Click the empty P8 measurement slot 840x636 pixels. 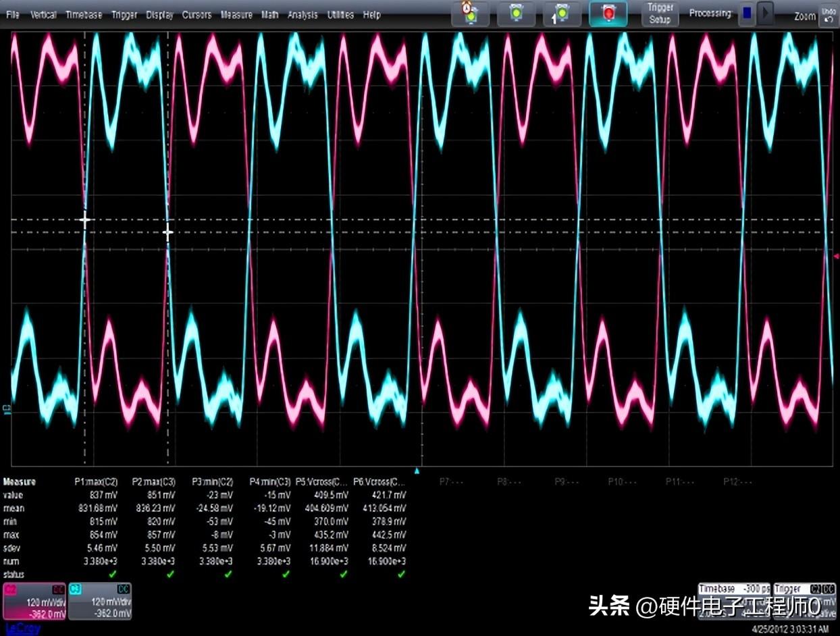click(510, 482)
